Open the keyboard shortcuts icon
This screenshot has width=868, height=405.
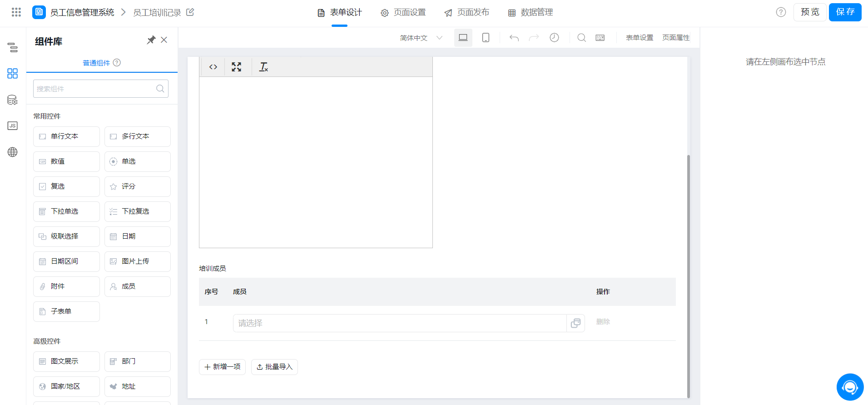[x=600, y=38]
